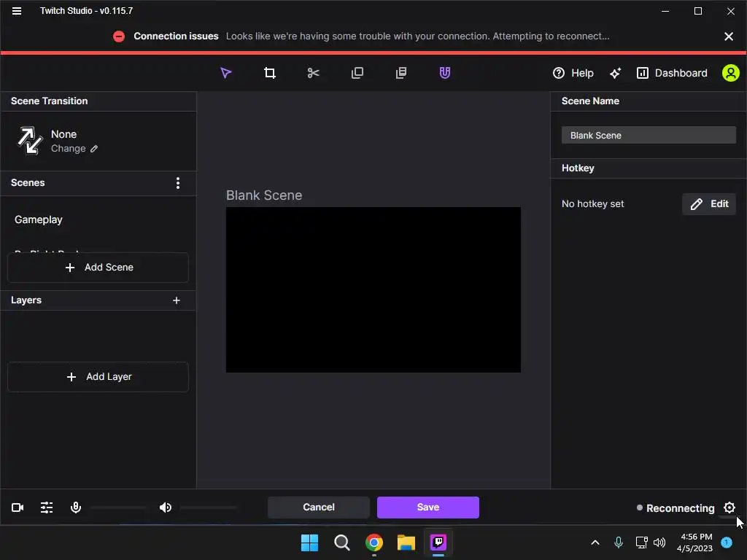This screenshot has height=560, width=747.
Task: Click the plus icon next to Layers
Action: tap(177, 300)
